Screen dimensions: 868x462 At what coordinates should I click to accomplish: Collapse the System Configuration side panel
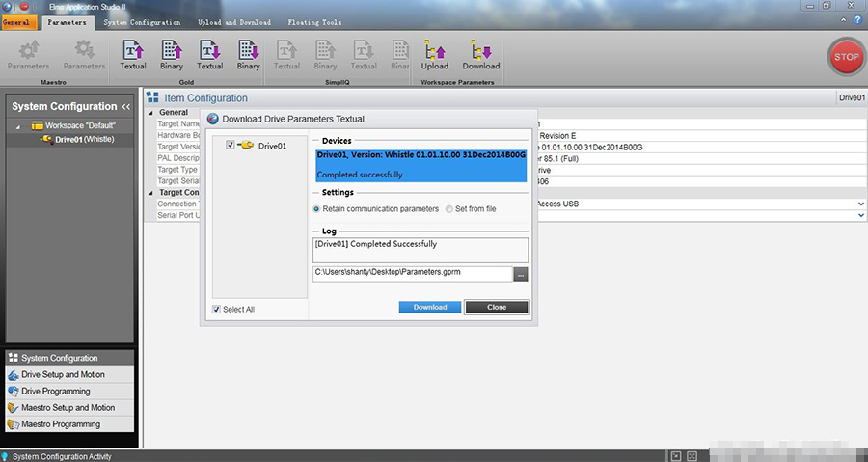click(125, 107)
